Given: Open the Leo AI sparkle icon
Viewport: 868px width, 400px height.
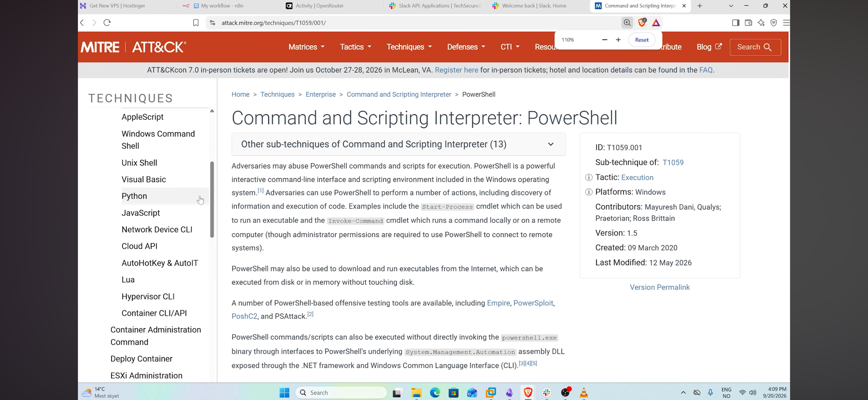Looking at the screenshot, I should click(761, 23).
